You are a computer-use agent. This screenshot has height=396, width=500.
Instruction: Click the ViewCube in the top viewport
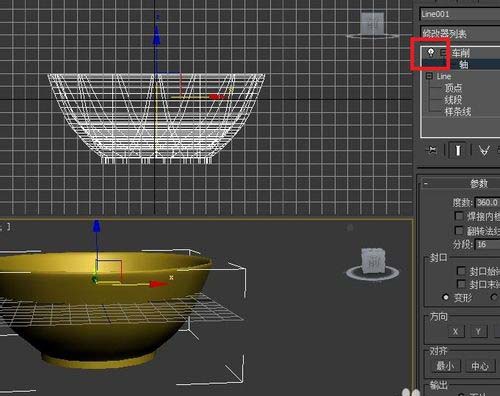(x=372, y=25)
